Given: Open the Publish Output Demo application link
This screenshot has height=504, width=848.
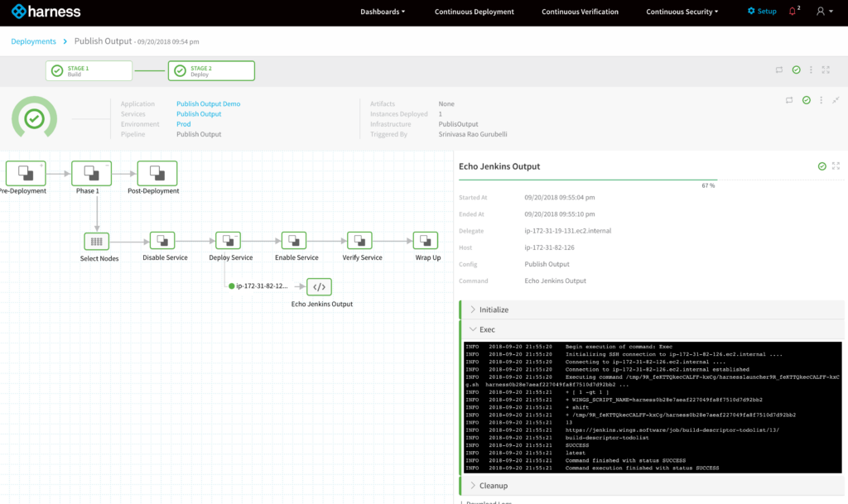Looking at the screenshot, I should click(x=208, y=104).
